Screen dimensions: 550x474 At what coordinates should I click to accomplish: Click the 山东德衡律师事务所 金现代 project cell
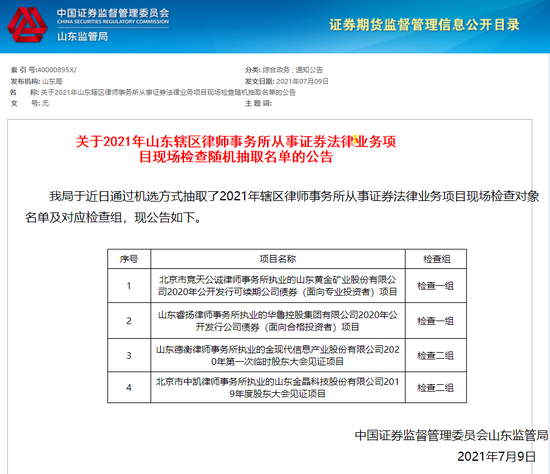coord(278,355)
